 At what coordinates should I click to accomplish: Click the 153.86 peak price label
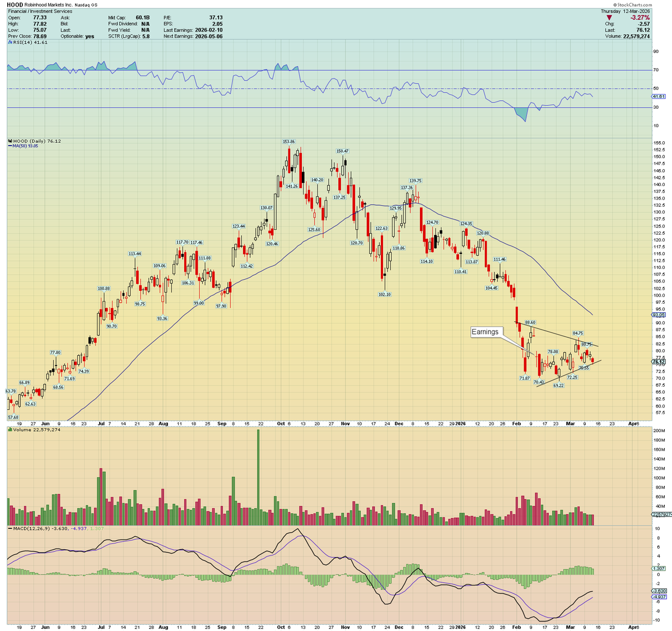[288, 142]
